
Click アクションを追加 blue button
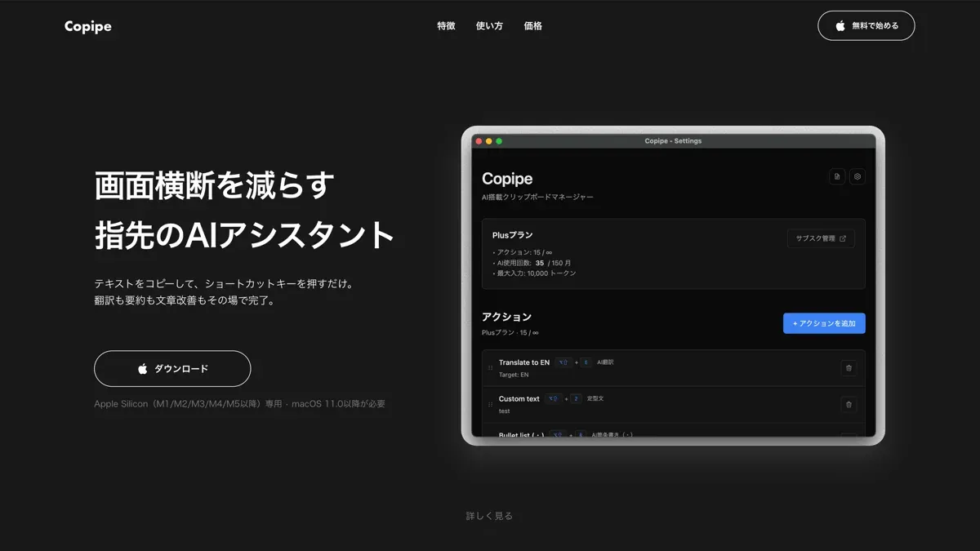tap(824, 323)
